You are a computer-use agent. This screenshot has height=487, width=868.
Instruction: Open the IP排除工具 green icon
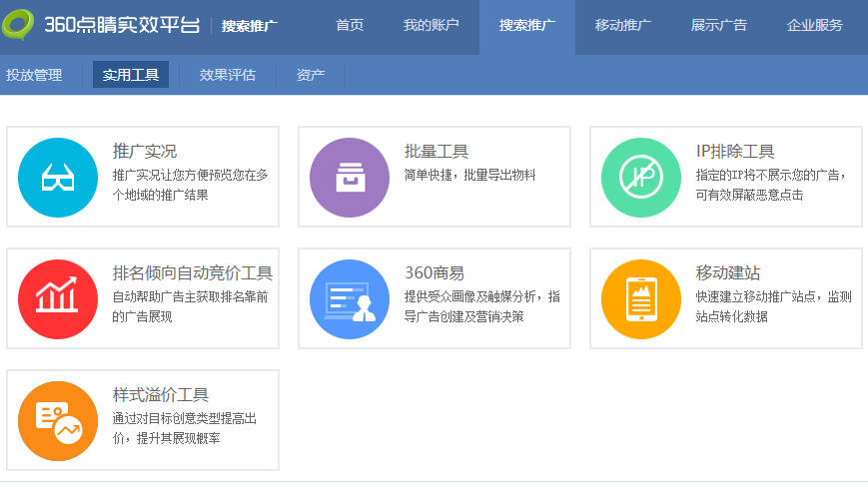point(641,178)
